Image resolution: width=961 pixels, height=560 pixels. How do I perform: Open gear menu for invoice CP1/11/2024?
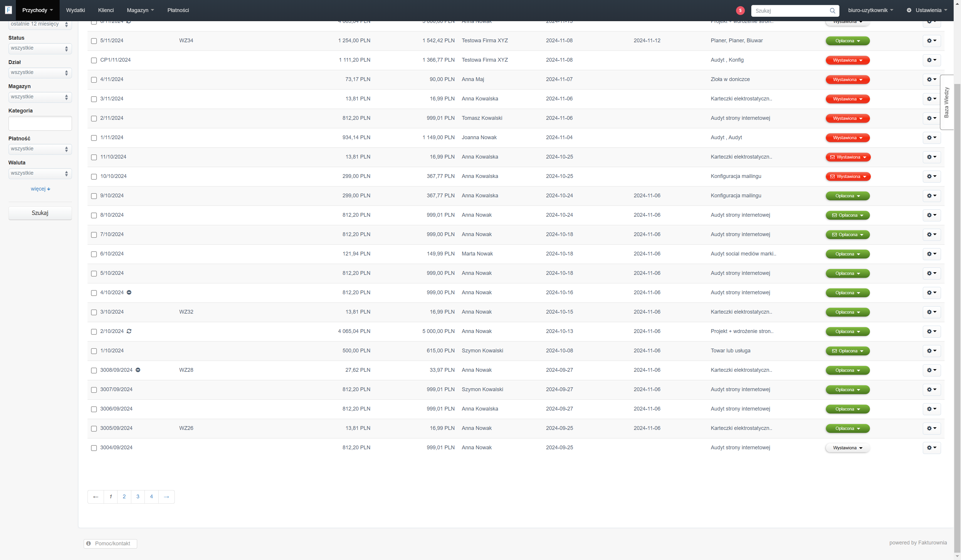click(932, 60)
